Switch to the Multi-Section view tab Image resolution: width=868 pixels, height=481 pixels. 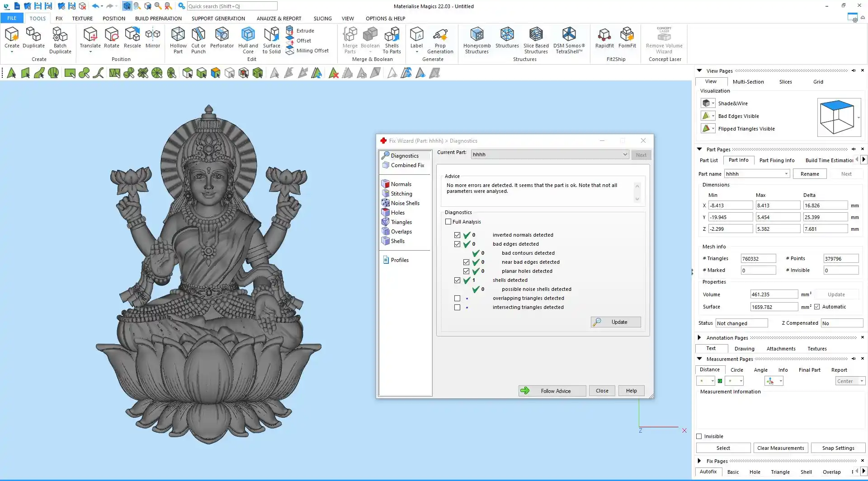(x=748, y=82)
